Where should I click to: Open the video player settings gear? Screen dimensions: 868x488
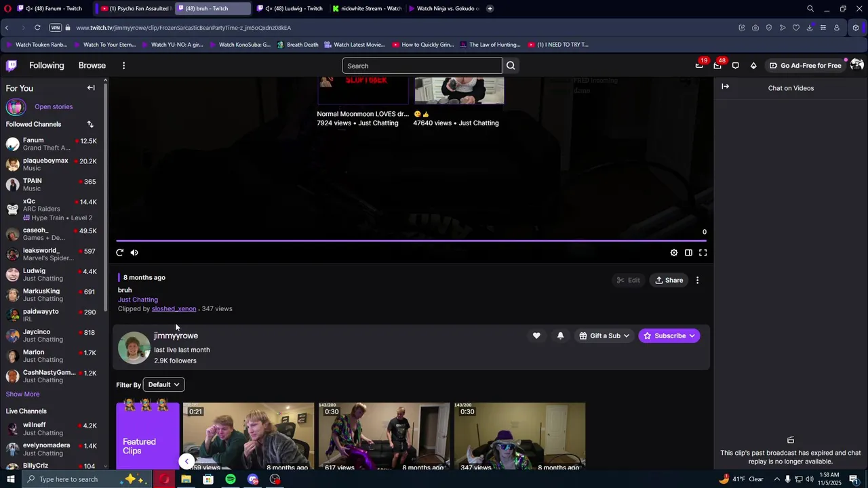pyautogui.click(x=674, y=253)
